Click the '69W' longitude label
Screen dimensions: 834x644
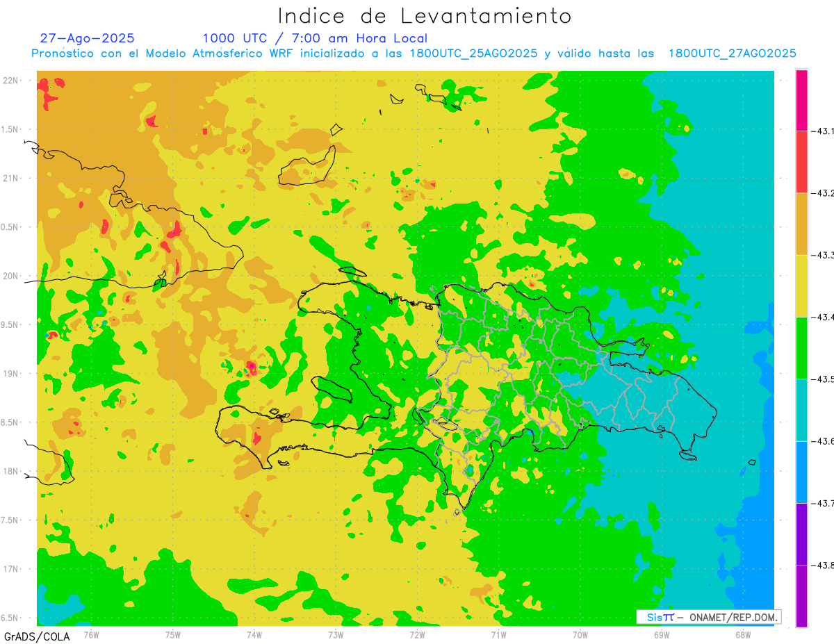click(661, 634)
